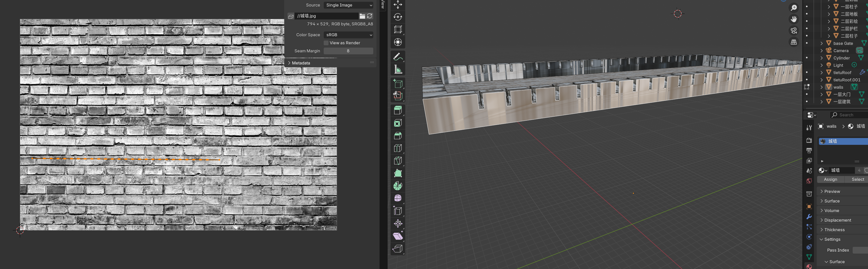Toggle camera view using the viewport camera icon
The height and width of the screenshot is (269, 868).
click(794, 31)
